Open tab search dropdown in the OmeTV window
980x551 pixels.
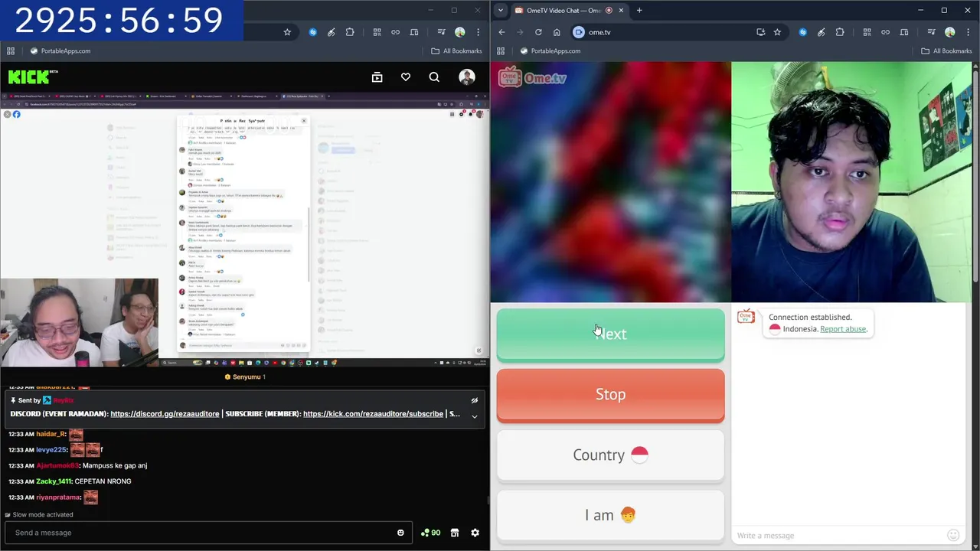click(x=500, y=10)
